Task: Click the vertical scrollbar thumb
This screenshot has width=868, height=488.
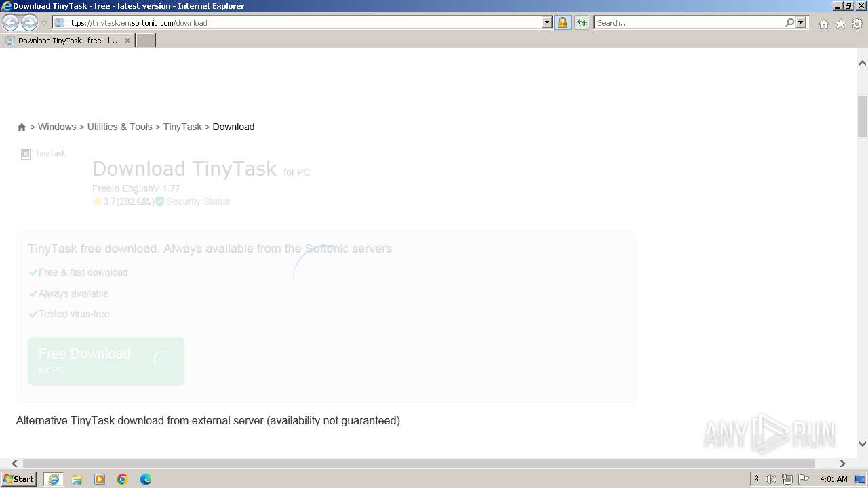Action: [863, 117]
